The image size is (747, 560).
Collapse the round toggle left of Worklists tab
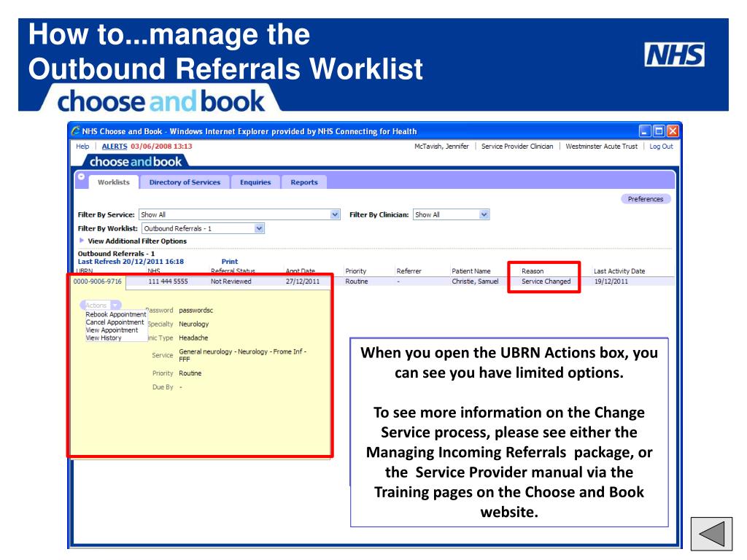click(x=81, y=176)
